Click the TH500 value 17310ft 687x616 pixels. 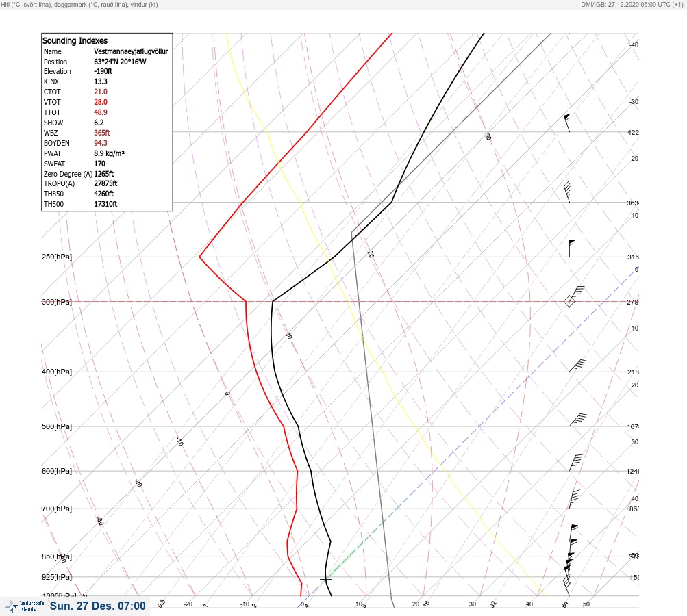[x=105, y=204]
